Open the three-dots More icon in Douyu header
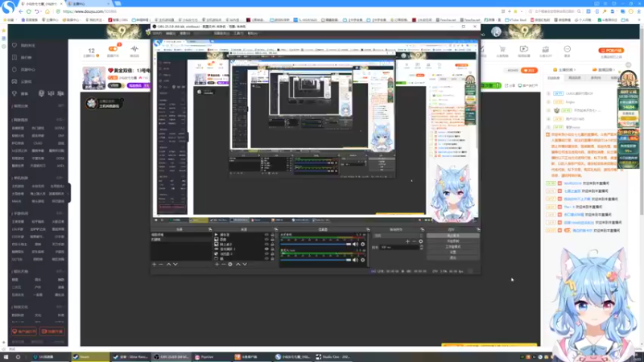Viewport: 644px width, 362px height. [x=568, y=49]
